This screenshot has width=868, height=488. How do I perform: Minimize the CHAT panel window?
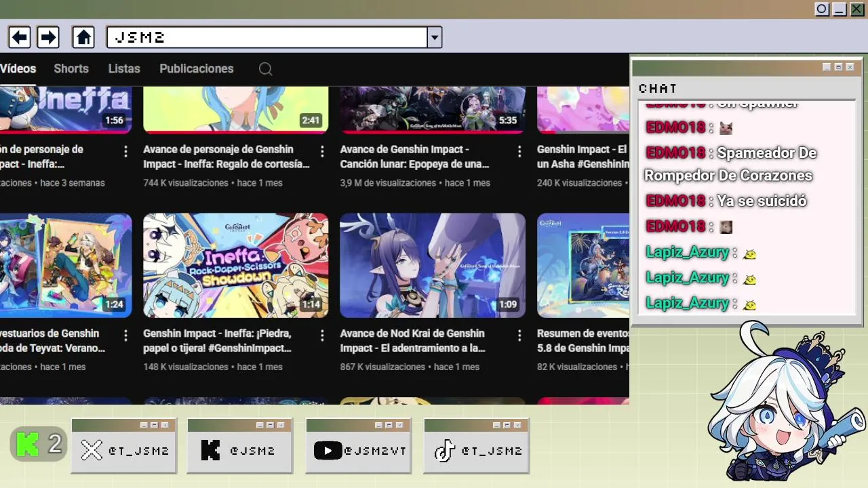point(827,67)
